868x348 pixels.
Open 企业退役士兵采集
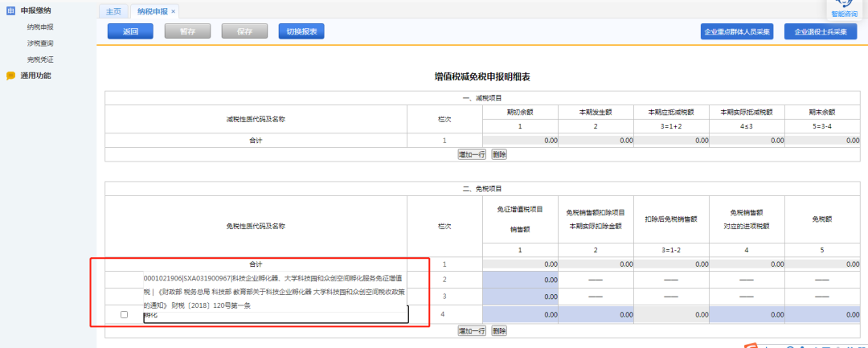coord(821,31)
